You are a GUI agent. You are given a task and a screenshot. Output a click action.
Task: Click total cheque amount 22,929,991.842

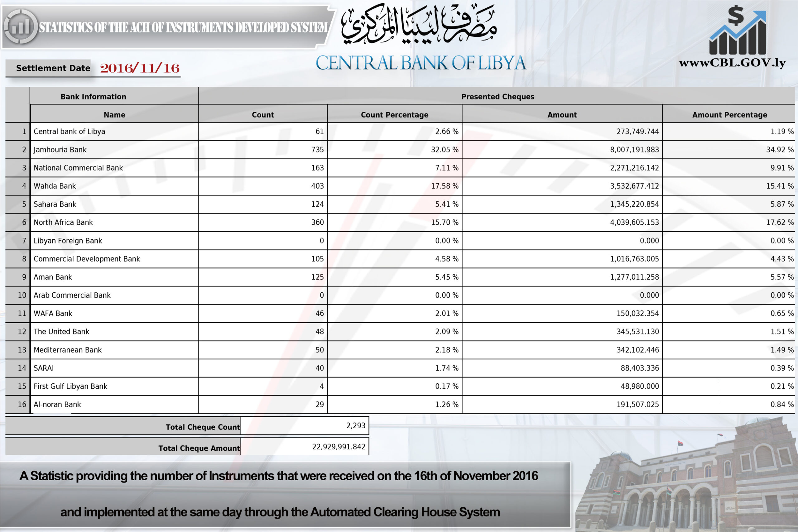339,447
